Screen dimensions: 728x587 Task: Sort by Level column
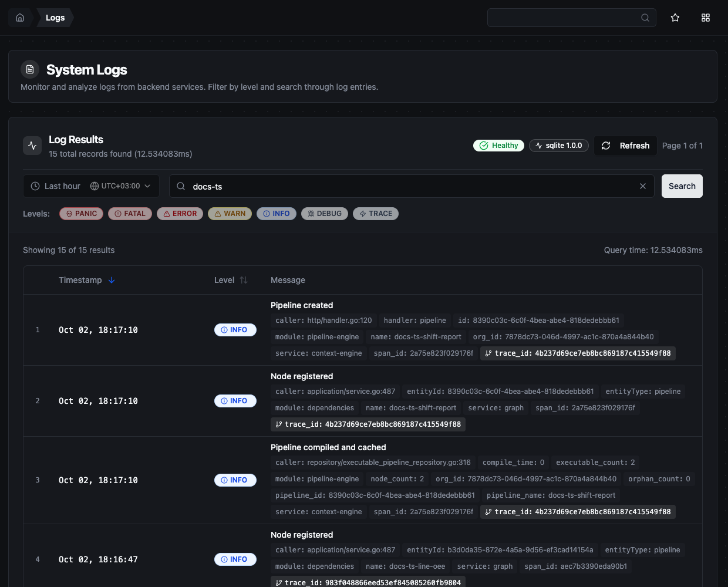[x=231, y=280]
